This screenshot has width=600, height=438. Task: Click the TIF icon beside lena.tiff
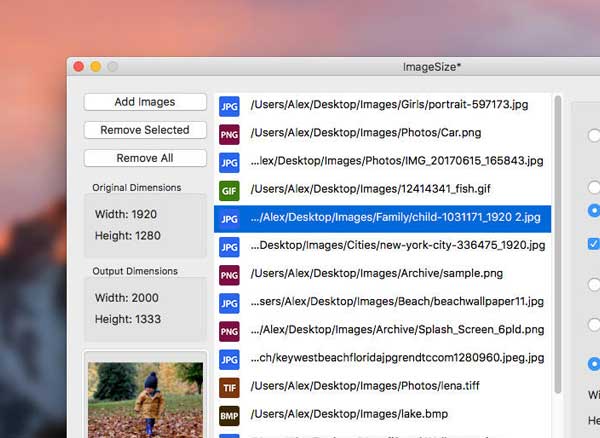[x=229, y=388]
